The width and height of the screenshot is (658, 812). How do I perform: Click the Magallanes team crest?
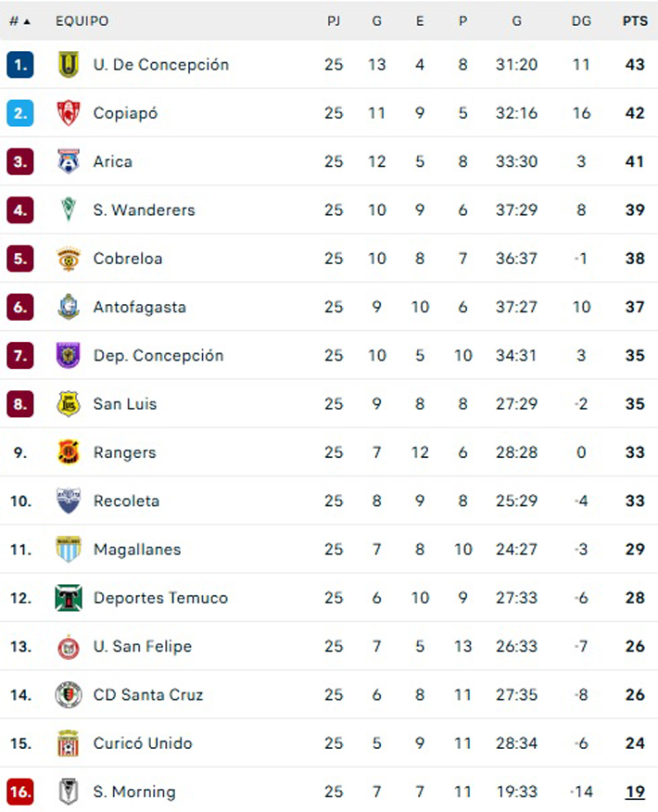[x=69, y=550]
